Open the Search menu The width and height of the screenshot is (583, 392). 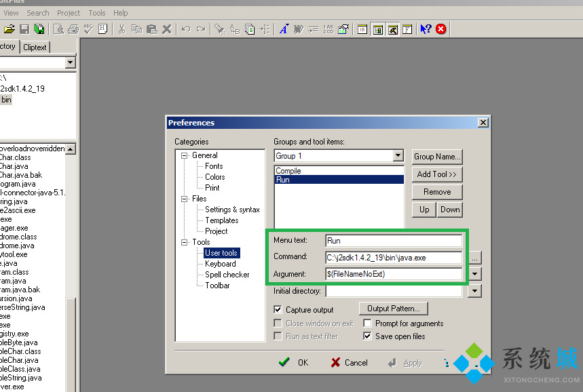pos(37,12)
